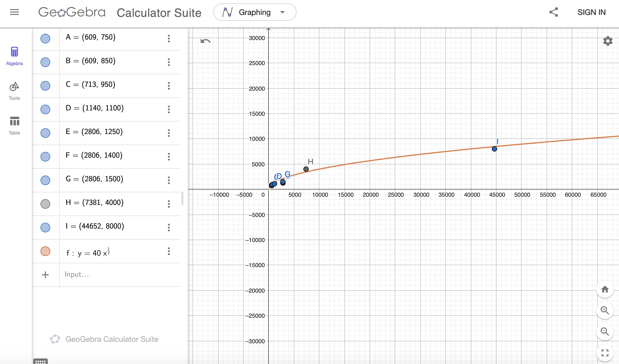Open more options for point H
Screen dimensions: 619x364
(169, 204)
